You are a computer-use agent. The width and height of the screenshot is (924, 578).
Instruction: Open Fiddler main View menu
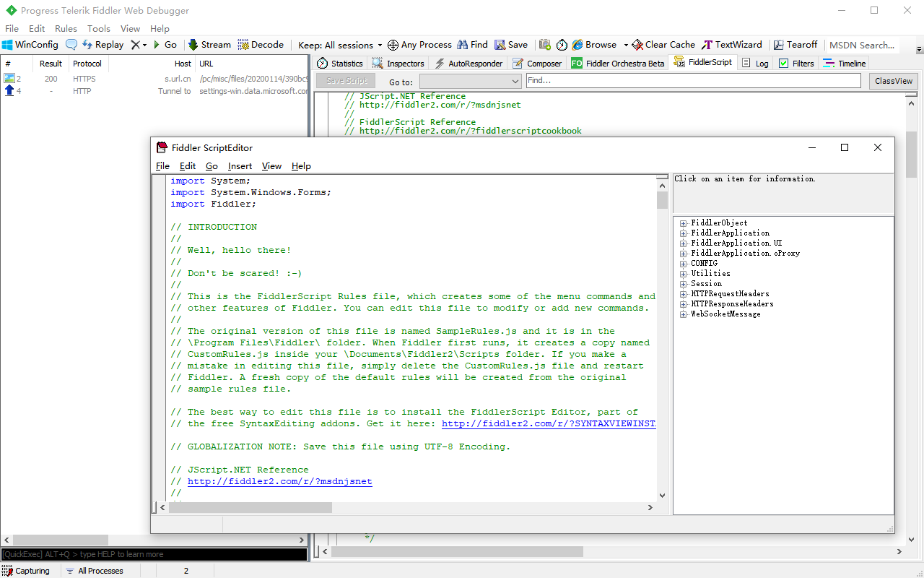click(x=131, y=29)
